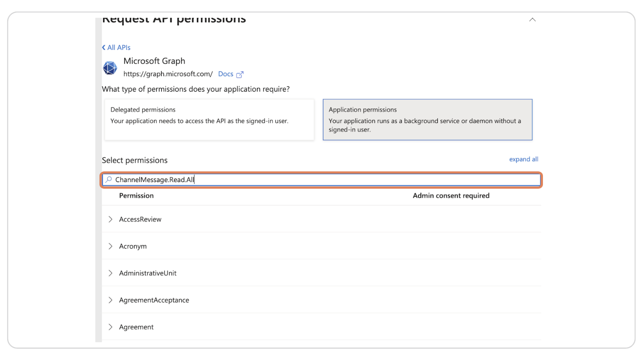The height and width of the screenshot is (356, 644).
Task: Expand the AdministrativeUnit permission group
Action: (x=110, y=273)
